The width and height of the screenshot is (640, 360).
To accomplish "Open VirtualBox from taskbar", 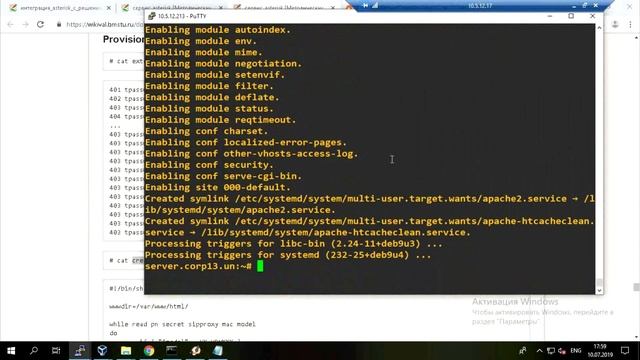I will coord(102,351).
